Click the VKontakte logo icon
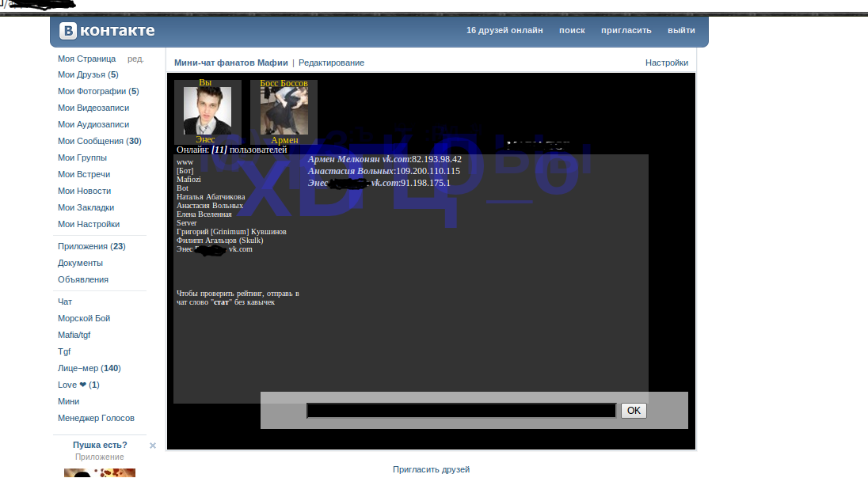 coord(68,31)
